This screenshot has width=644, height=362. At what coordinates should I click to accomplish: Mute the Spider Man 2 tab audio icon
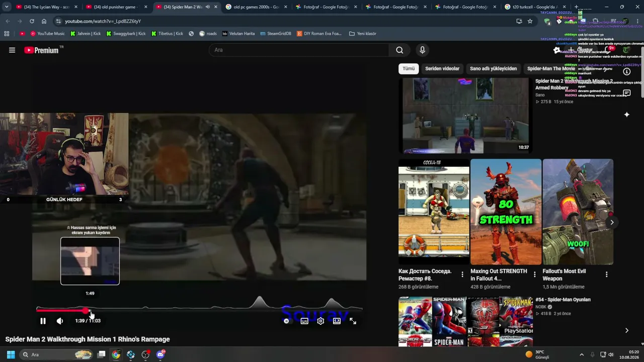[207, 7]
